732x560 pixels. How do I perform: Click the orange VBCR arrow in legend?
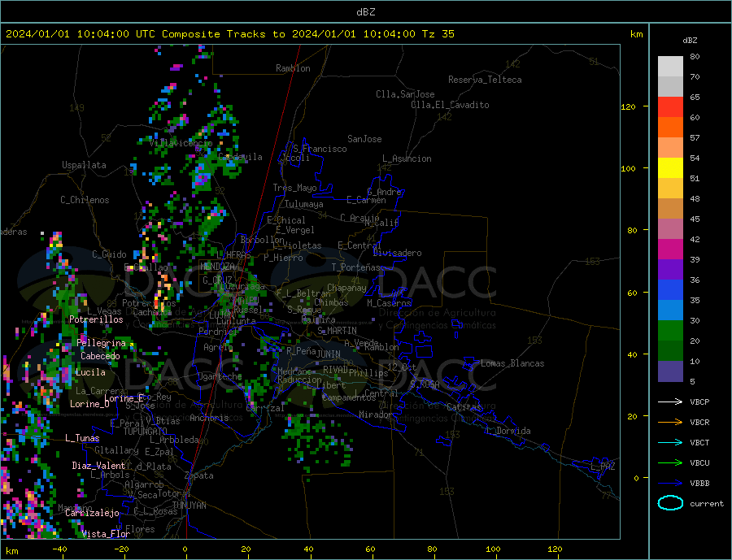[670, 423]
